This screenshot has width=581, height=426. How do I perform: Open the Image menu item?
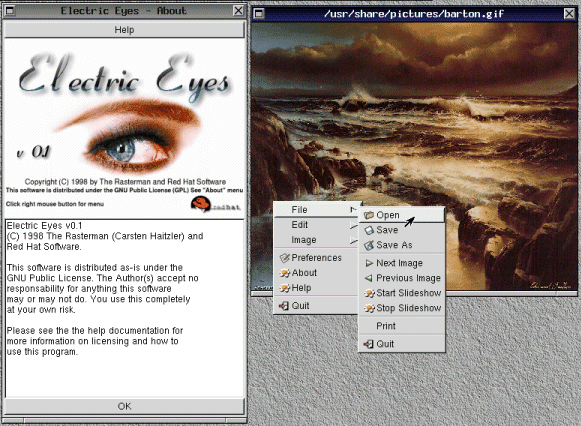[x=316, y=240]
